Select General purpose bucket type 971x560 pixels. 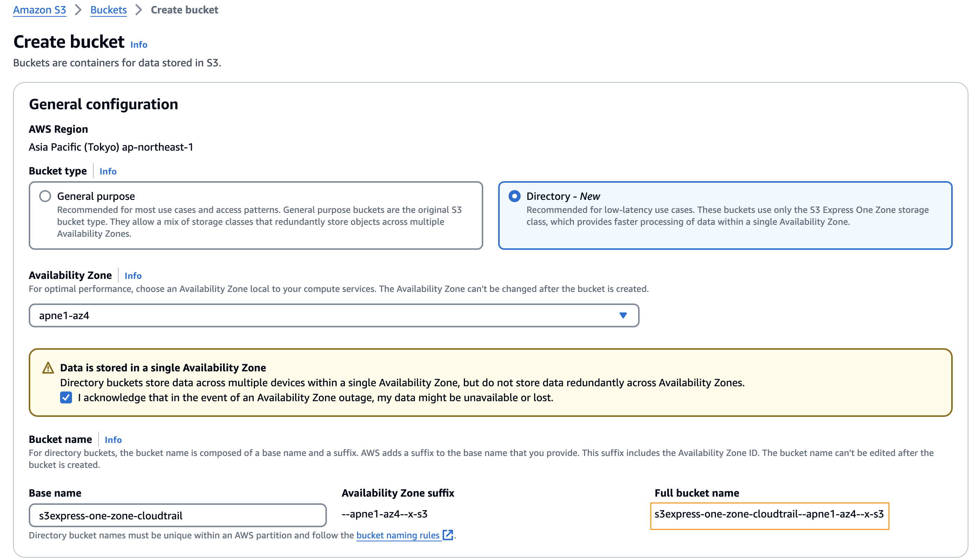(45, 196)
